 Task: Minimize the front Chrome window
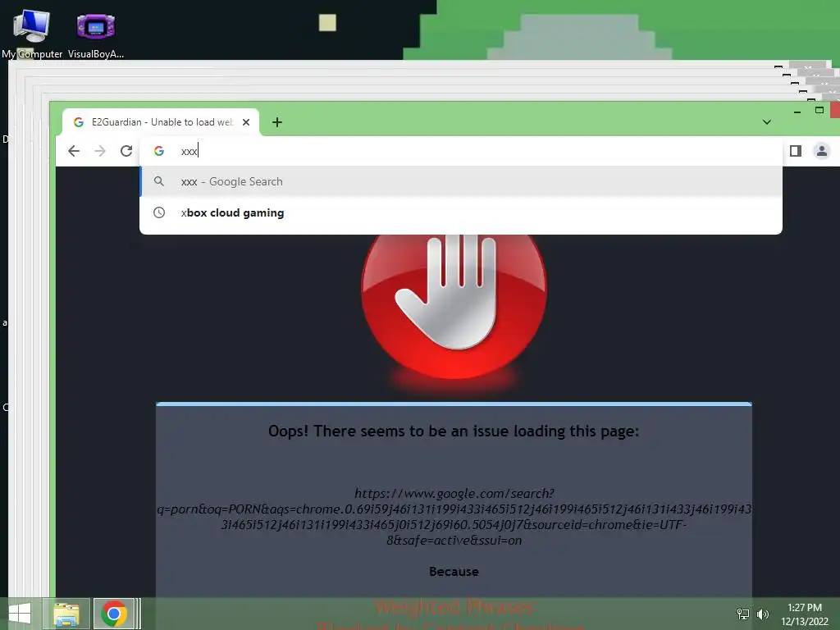[x=797, y=112]
